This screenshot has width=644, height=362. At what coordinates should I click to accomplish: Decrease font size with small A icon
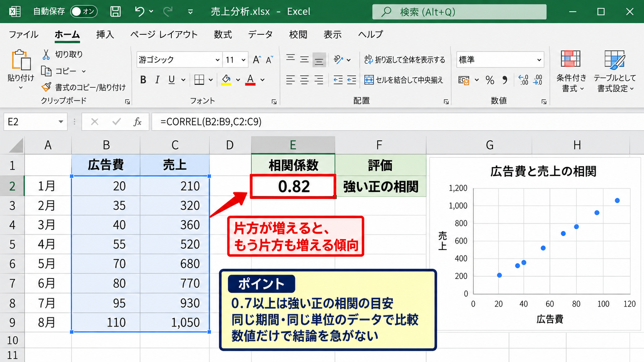pos(269,60)
